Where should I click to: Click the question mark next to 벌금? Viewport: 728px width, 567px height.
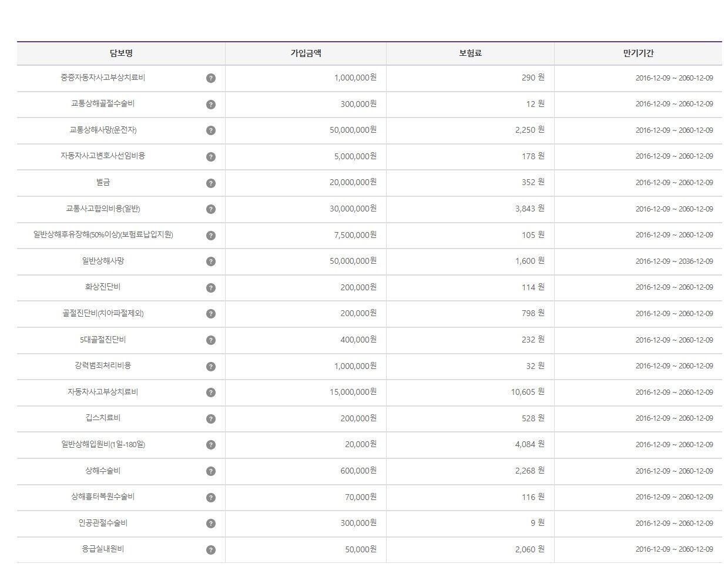[x=211, y=183]
